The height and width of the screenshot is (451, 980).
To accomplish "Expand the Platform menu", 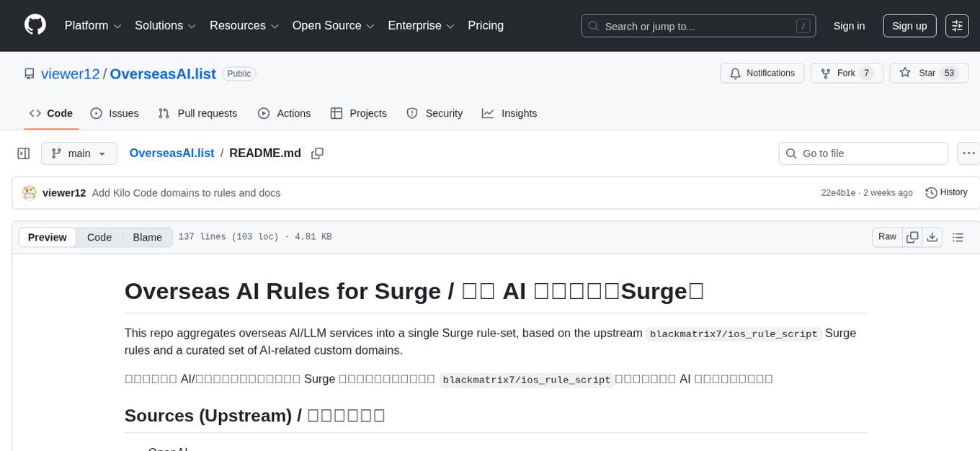I will [93, 26].
